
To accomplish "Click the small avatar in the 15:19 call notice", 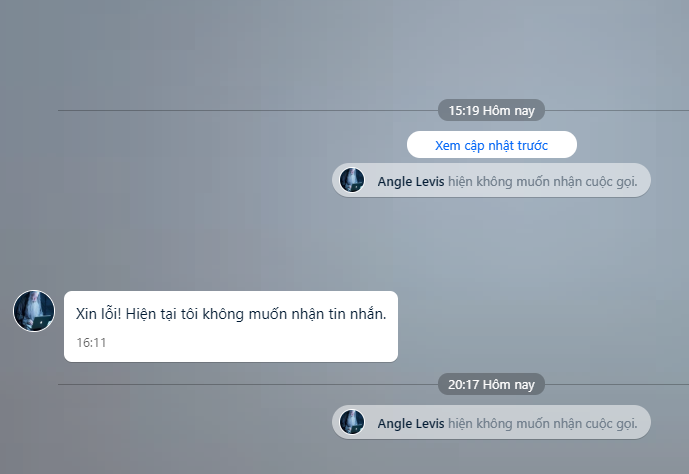I will click(x=352, y=180).
